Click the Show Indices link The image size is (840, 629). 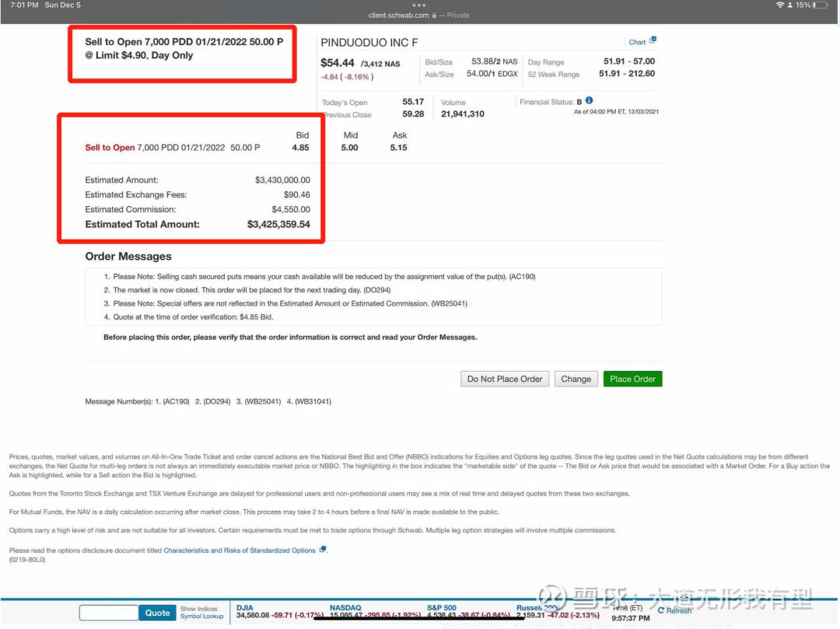coord(199,609)
